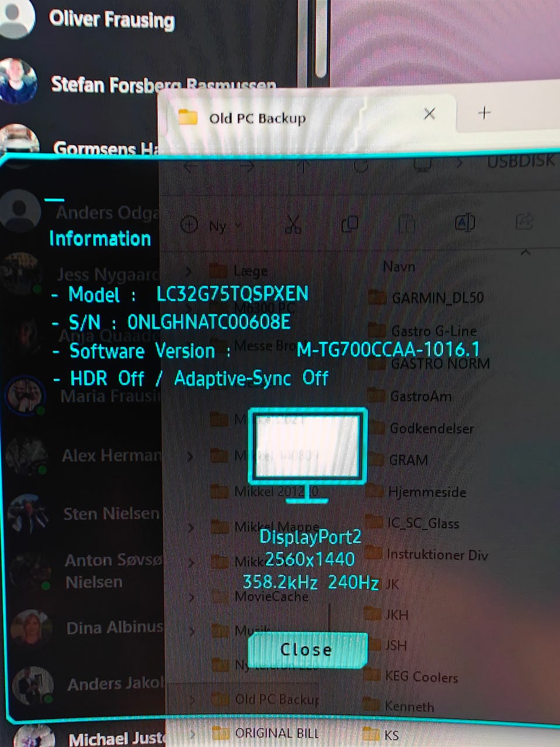Open Oliver Frausing contact in chat list

pyautogui.click(x=112, y=20)
